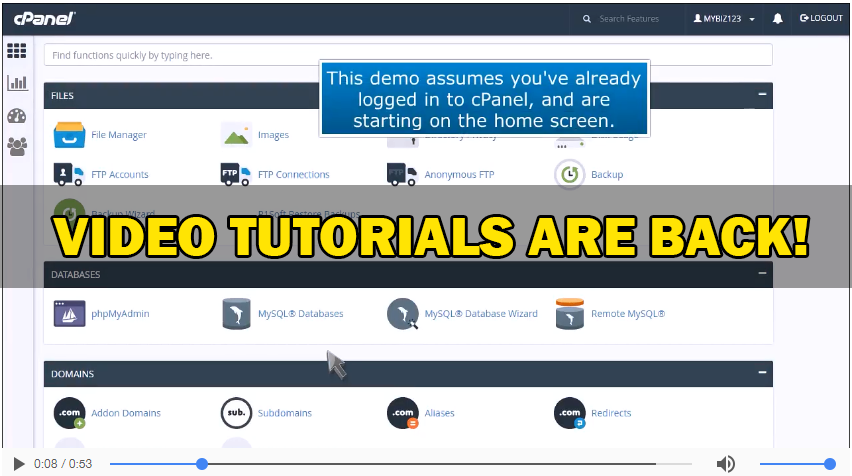Open the statistics bar chart sidebar icon
Screen dimensions: 852x476
pyautogui.click(x=17, y=83)
